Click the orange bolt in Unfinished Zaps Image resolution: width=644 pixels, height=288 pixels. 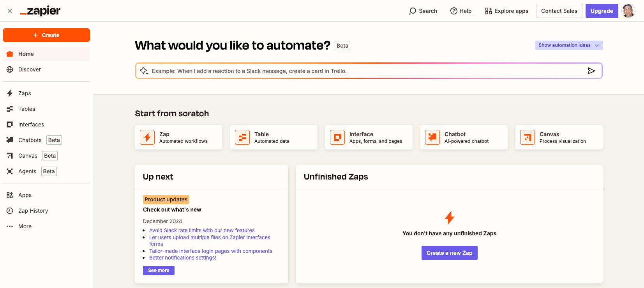(450, 218)
